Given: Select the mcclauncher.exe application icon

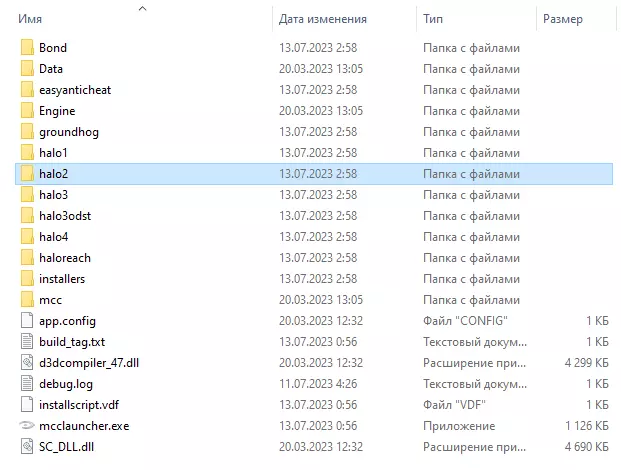Looking at the screenshot, I should [27, 425].
